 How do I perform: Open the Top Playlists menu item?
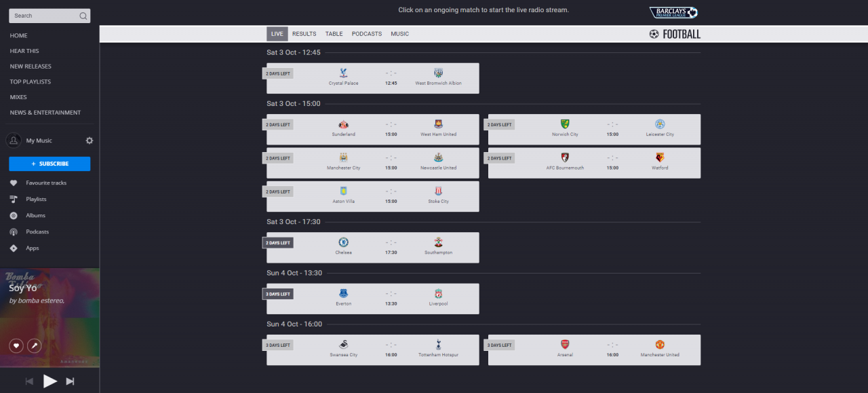click(31, 81)
